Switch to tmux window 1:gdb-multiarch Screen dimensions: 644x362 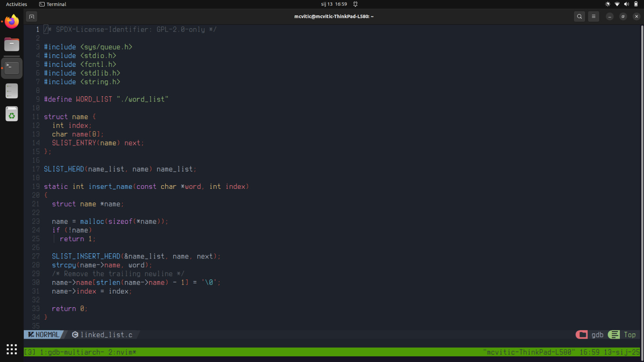(72, 352)
